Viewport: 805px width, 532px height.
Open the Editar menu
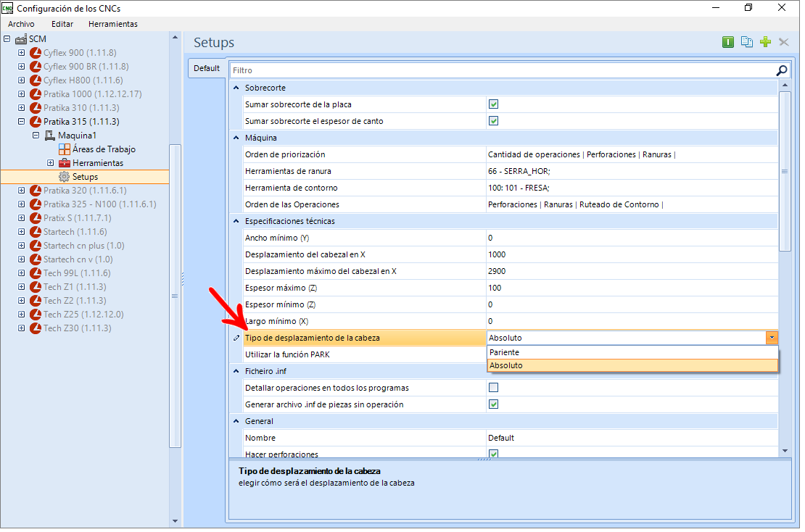tap(62, 24)
